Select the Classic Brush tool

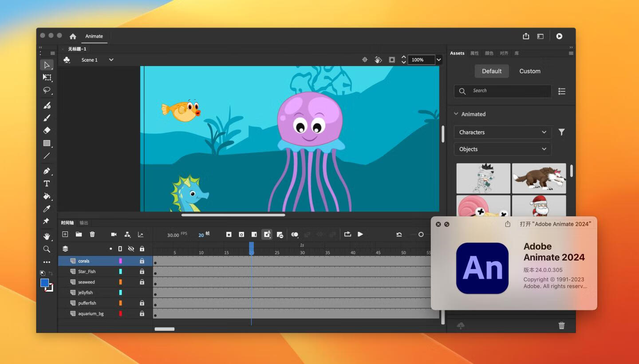[47, 117]
